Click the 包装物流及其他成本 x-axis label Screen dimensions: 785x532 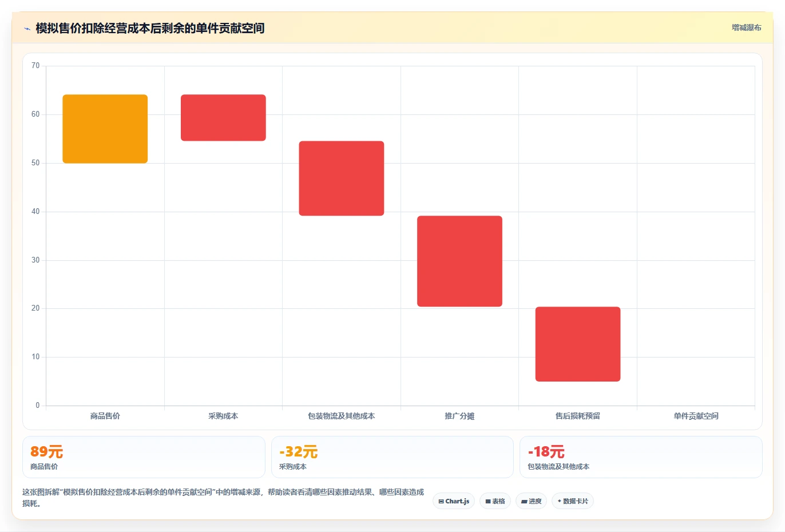tap(342, 416)
